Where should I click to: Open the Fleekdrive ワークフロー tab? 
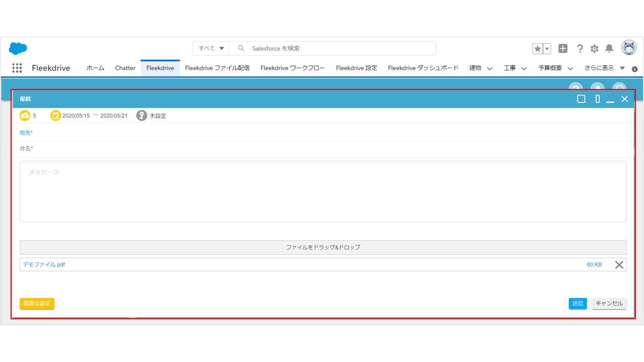pyautogui.click(x=292, y=68)
